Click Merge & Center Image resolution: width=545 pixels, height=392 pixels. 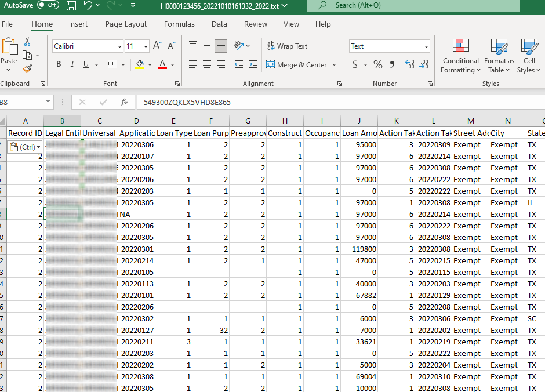click(298, 64)
